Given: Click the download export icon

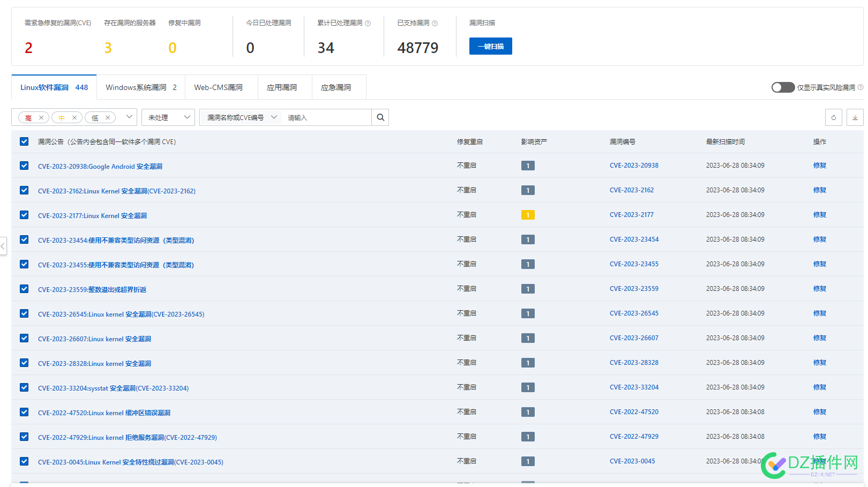Looking at the screenshot, I should point(855,117).
